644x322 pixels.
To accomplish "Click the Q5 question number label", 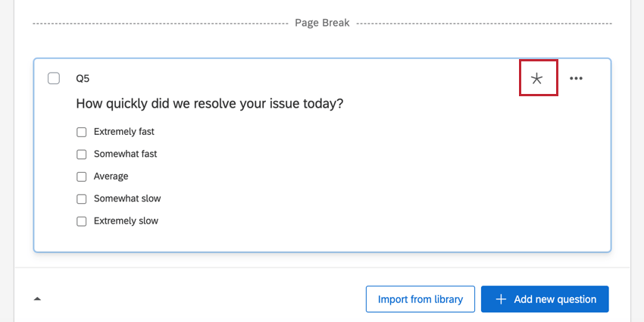I will (83, 78).
